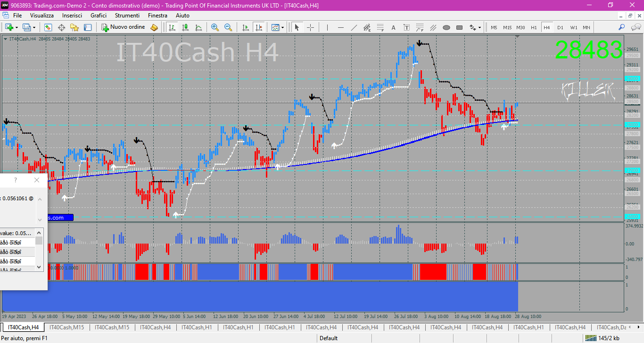
Task: Select the standard cursor tool
Action: point(297,27)
